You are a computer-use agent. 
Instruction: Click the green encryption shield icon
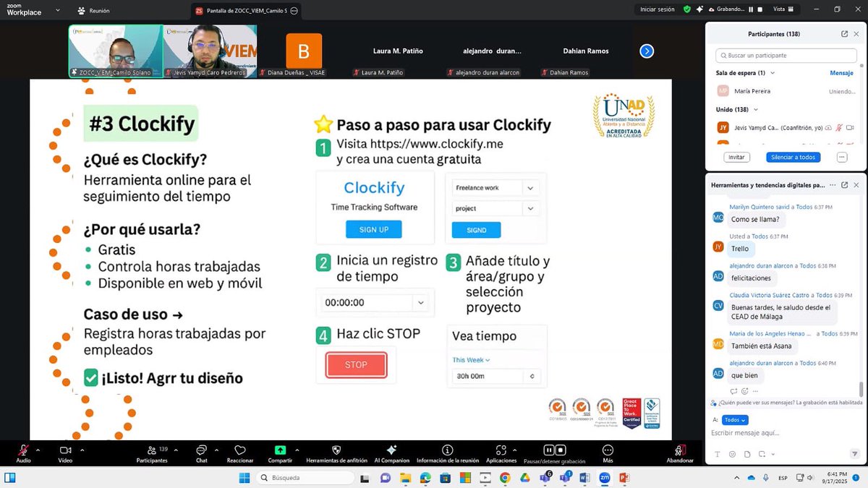pyautogui.click(x=687, y=9)
